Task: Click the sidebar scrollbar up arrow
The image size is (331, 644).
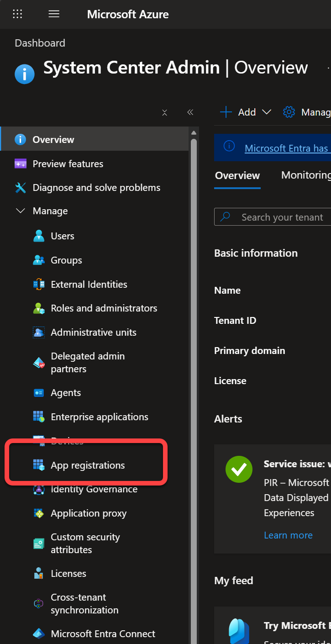Action: pos(194,132)
